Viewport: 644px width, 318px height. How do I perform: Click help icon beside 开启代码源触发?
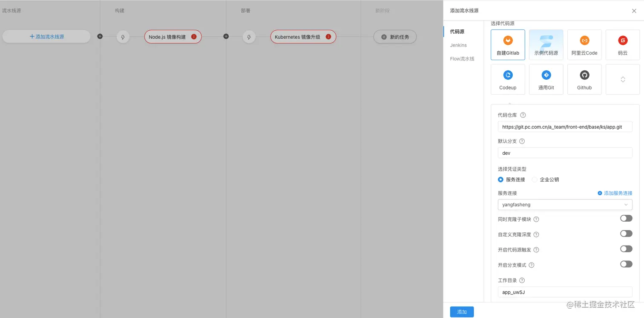[536, 250]
